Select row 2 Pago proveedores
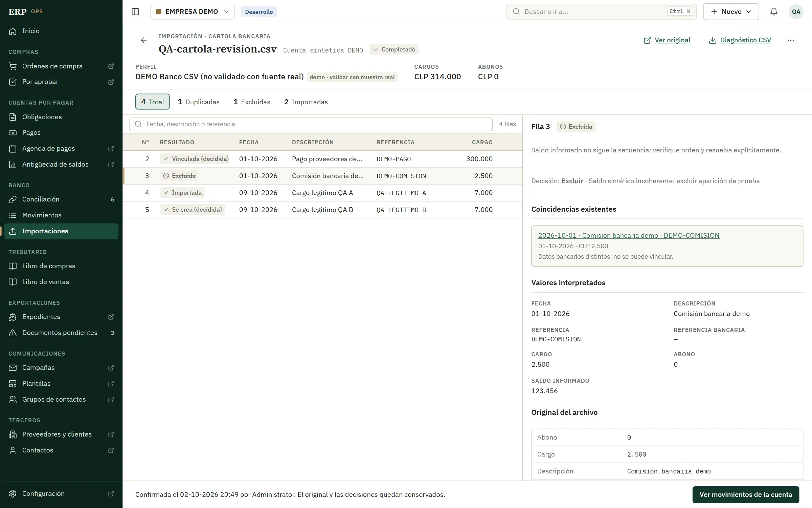812x508 pixels. coord(322,159)
